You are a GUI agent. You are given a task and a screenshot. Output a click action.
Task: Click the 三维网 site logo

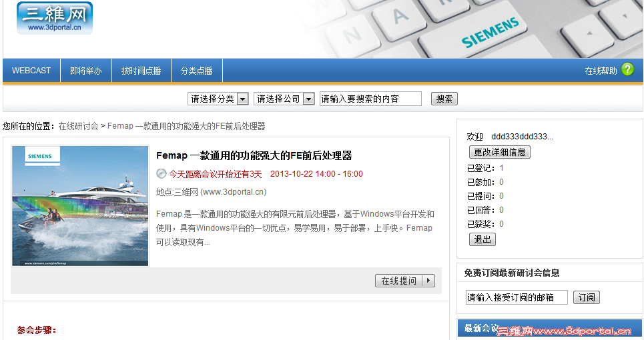55,18
